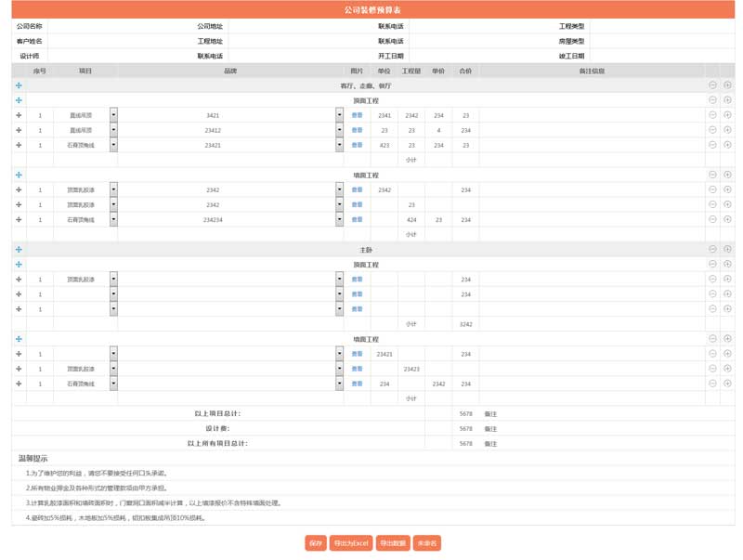Click the 未命名 button
Screen dimensions: 743x560
426,543
